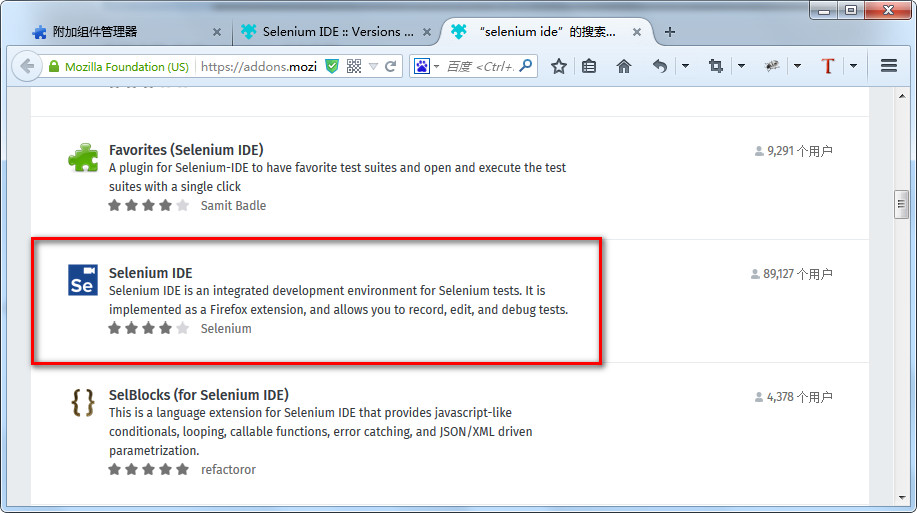Go to the home page icon
Image resolution: width=917 pixels, height=513 pixels.
pyautogui.click(x=624, y=66)
